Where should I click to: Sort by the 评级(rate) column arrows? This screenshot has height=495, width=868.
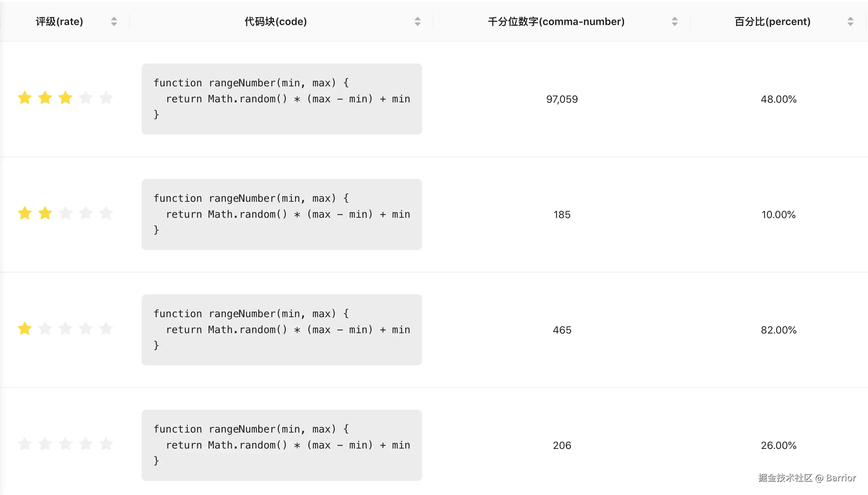(114, 21)
